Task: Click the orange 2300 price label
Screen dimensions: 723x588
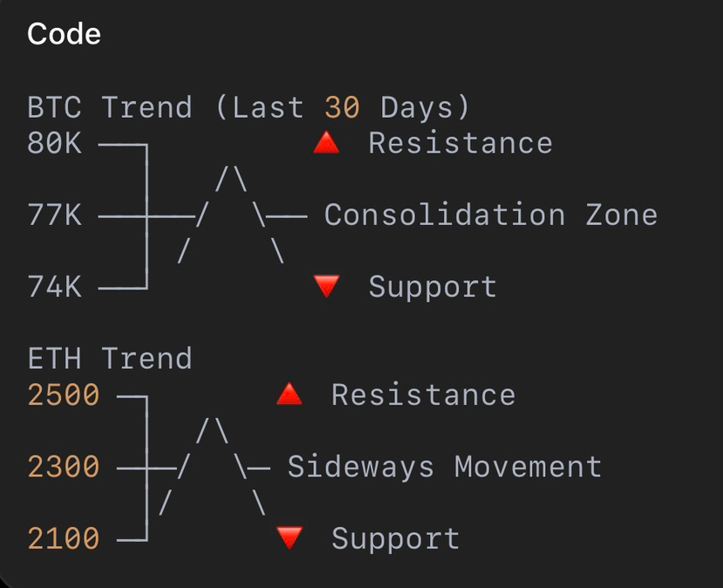Action: [64, 466]
